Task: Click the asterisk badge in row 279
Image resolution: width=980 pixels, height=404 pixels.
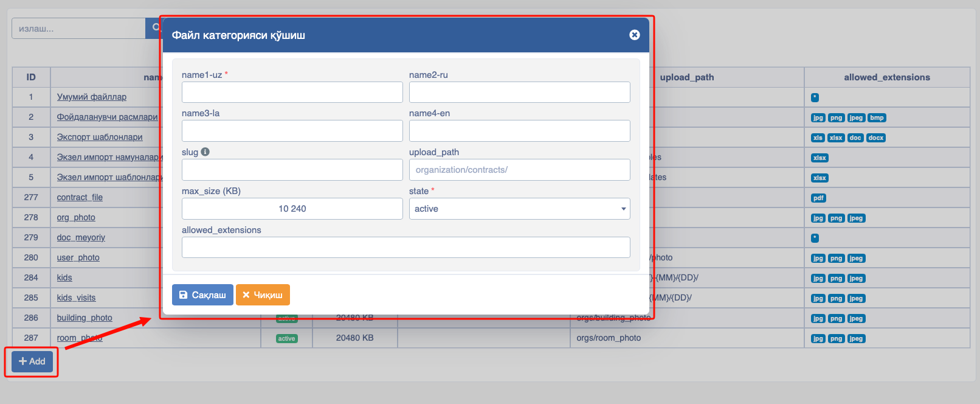Action: 815,238
